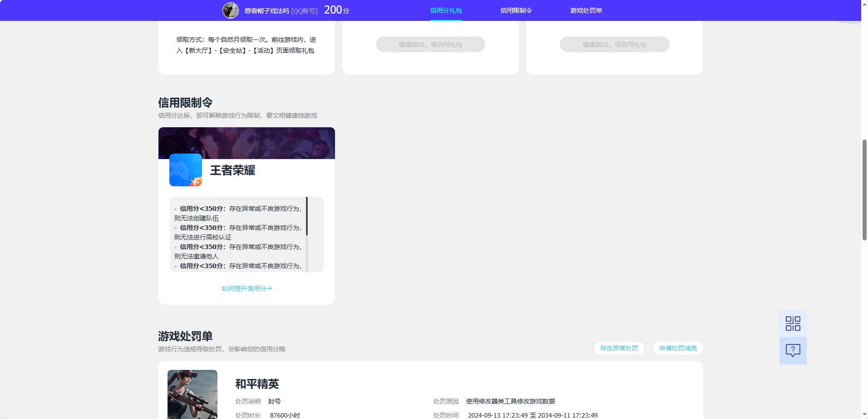
Task: Select restriction text 则无法邀请他人
Action: coord(196,256)
